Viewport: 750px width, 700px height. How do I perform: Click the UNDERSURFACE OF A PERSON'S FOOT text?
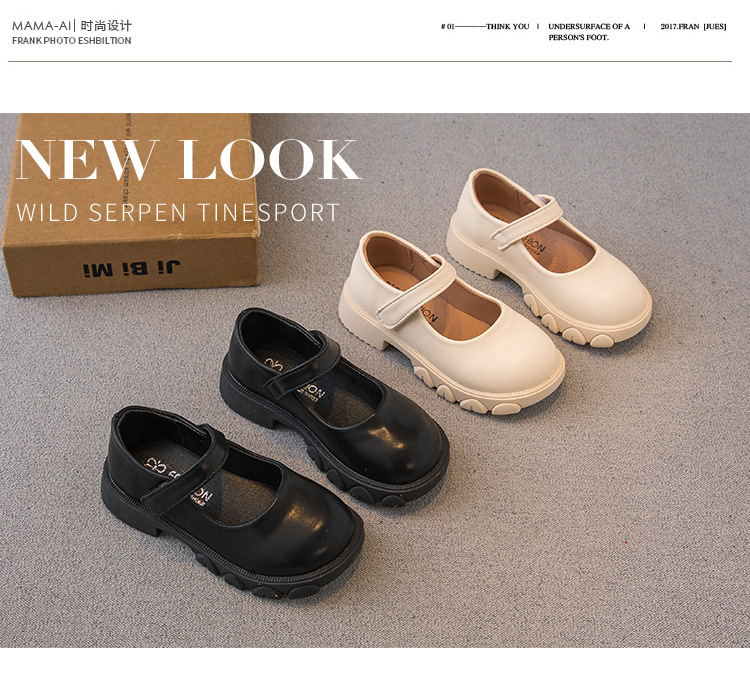pos(589,32)
